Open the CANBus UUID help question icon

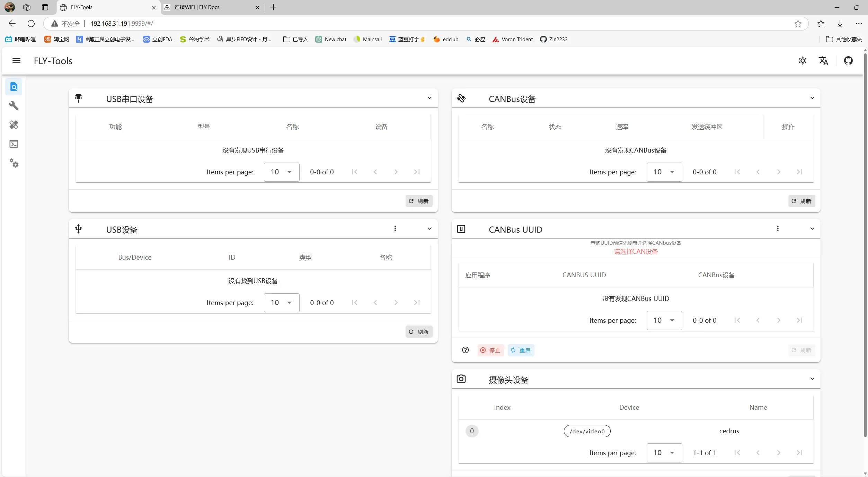point(465,350)
